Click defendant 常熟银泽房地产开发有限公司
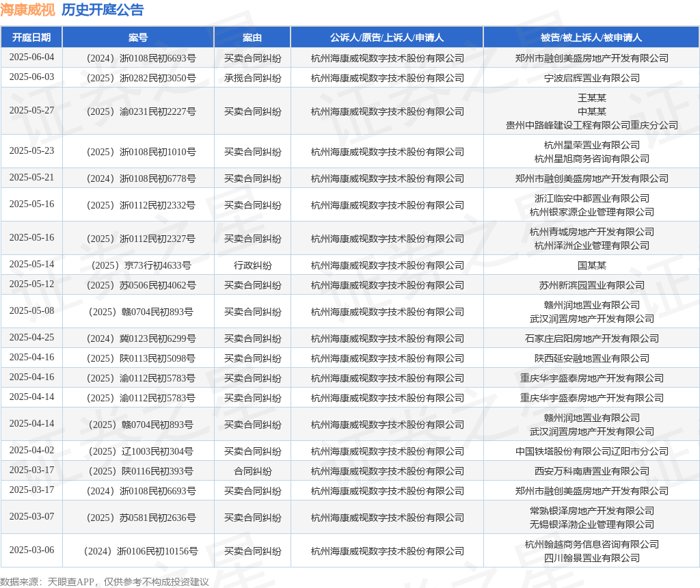This screenshot has height=588, width=700. pyautogui.click(x=592, y=511)
